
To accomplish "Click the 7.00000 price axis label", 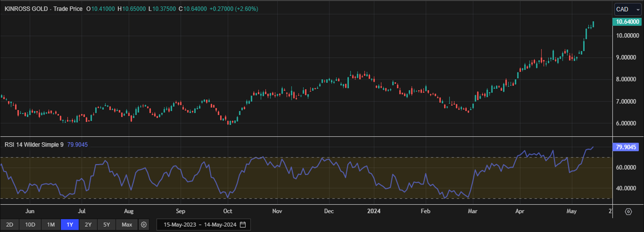I will point(627,101).
